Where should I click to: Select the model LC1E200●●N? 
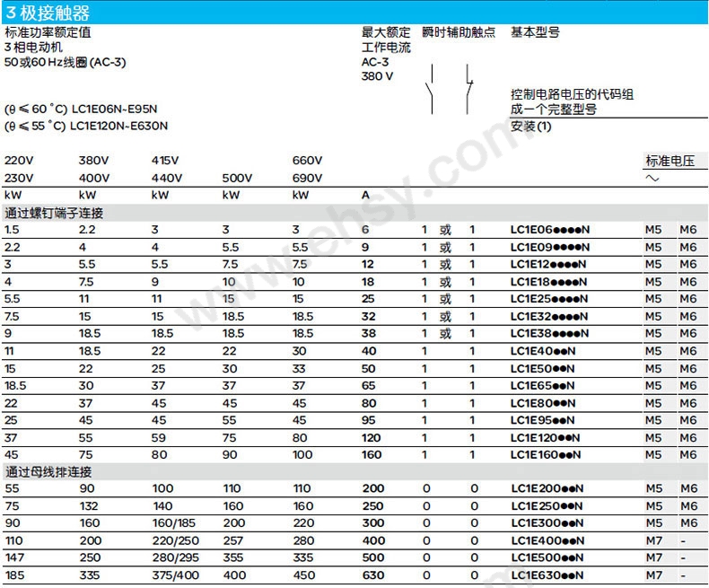point(547,488)
